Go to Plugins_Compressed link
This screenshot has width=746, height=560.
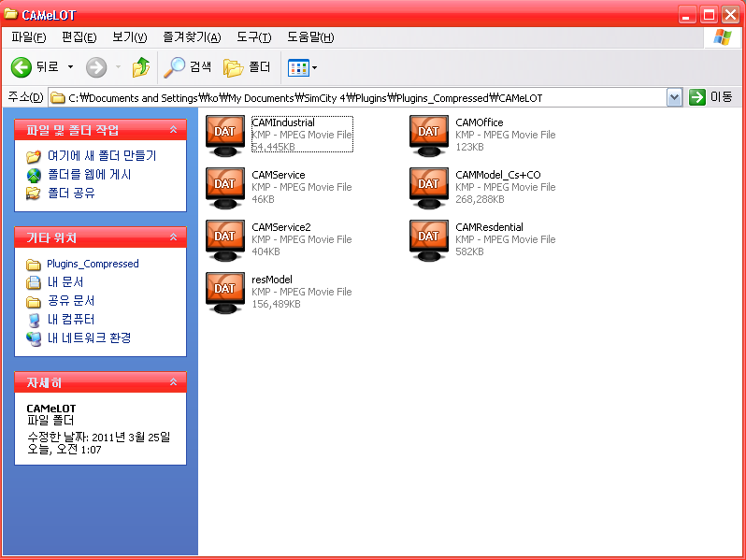tap(93, 264)
